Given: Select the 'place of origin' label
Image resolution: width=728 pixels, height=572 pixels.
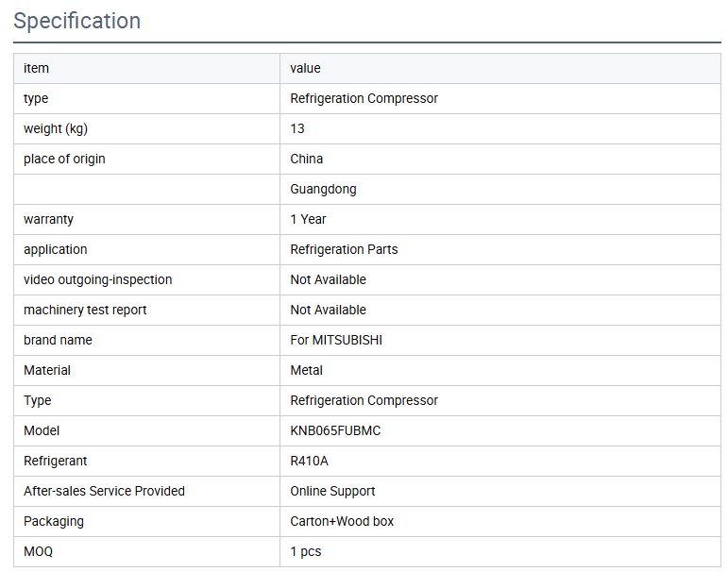Looking at the screenshot, I should [64, 159].
